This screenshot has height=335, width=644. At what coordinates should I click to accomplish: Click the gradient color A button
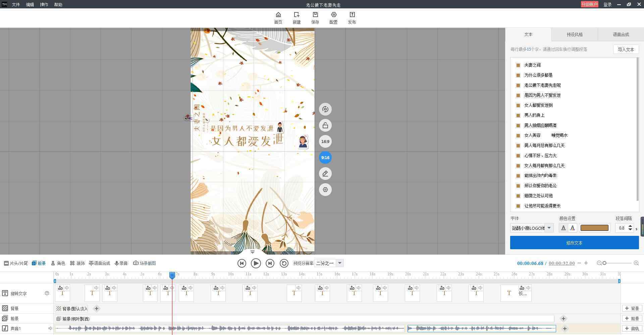pyautogui.click(x=573, y=228)
